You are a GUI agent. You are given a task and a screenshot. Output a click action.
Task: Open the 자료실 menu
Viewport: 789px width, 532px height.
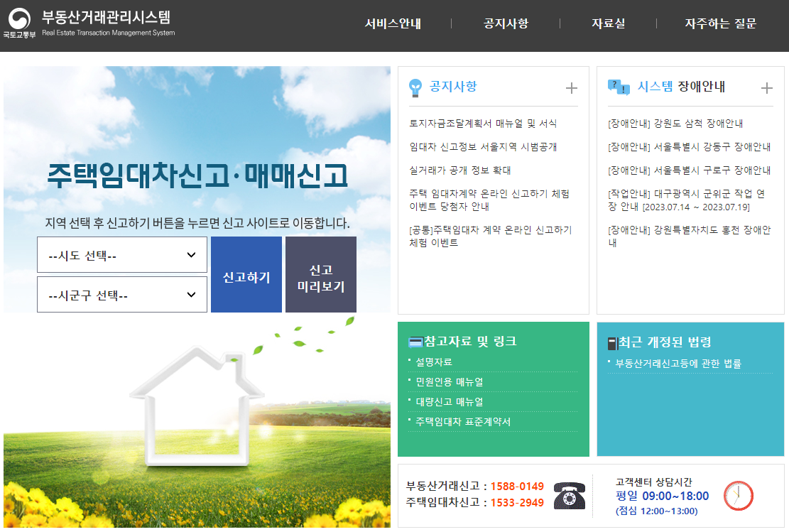[608, 23]
